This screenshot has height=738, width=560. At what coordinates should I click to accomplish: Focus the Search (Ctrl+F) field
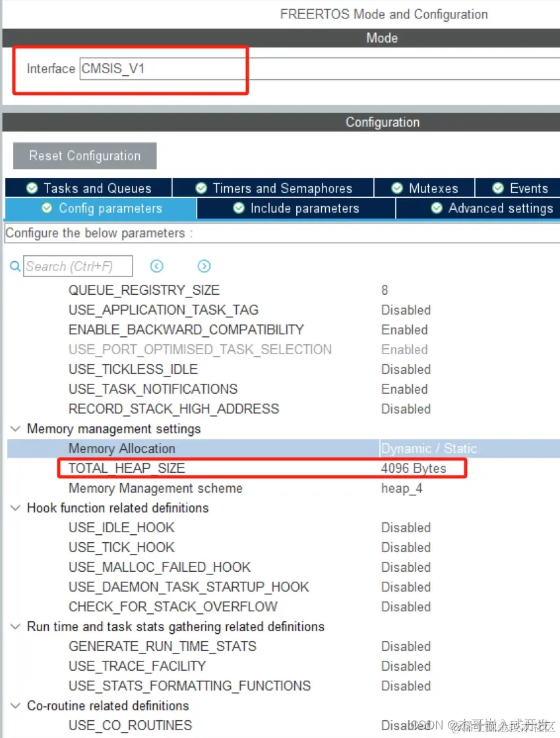pos(78,266)
